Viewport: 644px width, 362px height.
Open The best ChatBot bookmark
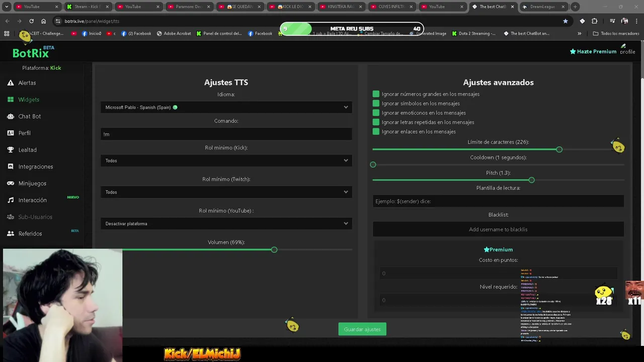point(526,34)
